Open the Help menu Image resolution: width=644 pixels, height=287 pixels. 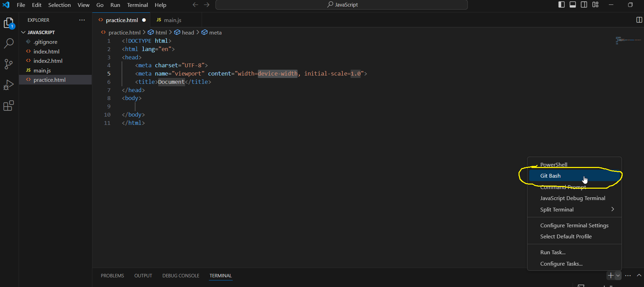tap(160, 5)
